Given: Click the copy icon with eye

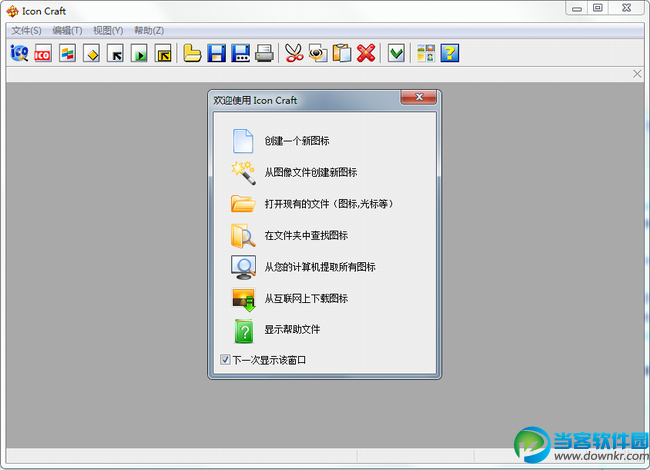Looking at the screenshot, I should 318,53.
